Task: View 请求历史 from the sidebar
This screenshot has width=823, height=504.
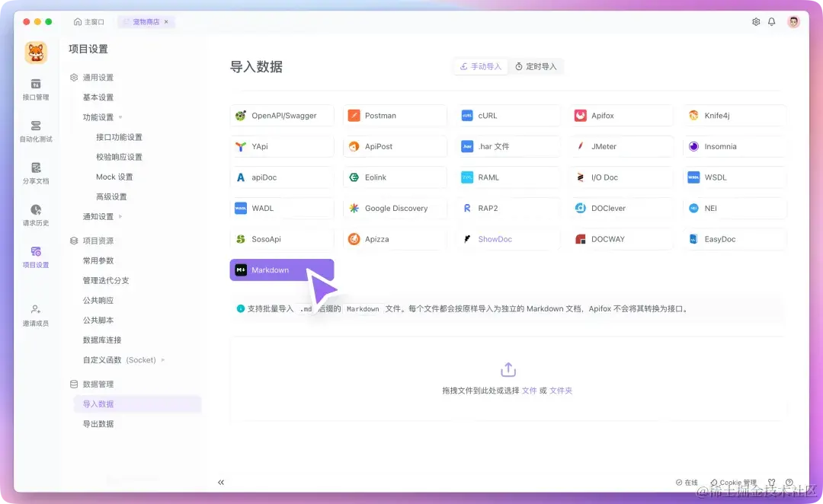Action: tap(35, 214)
